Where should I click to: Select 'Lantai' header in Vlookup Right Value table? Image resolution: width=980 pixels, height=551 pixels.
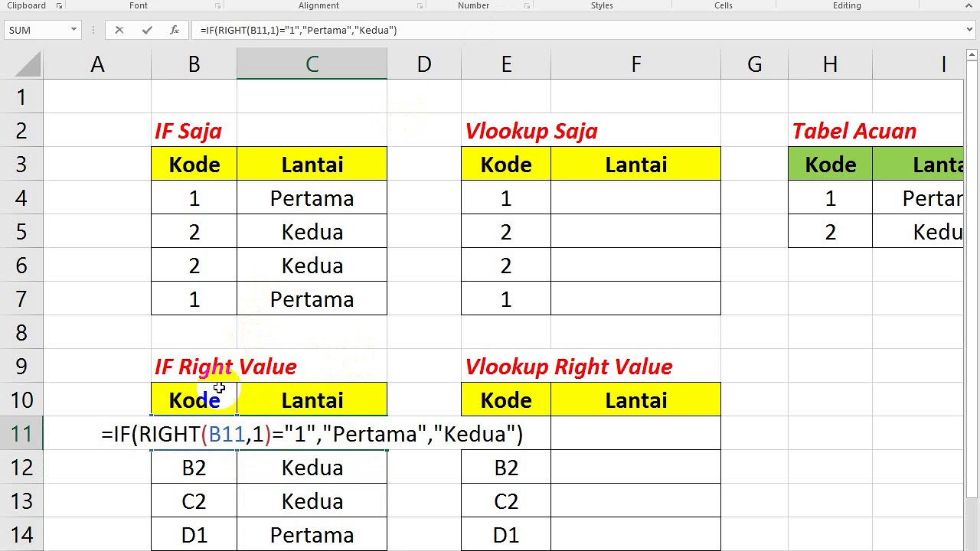(x=635, y=400)
